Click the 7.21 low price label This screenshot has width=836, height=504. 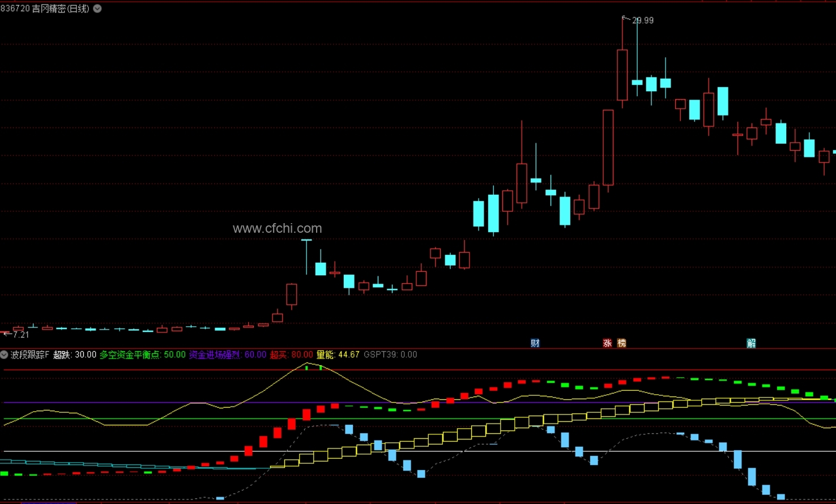click(21, 335)
